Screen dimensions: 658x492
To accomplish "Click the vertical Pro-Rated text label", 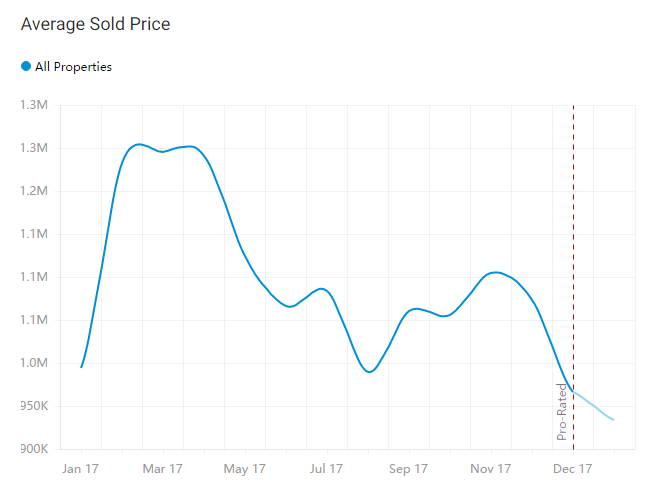I will coord(562,411).
